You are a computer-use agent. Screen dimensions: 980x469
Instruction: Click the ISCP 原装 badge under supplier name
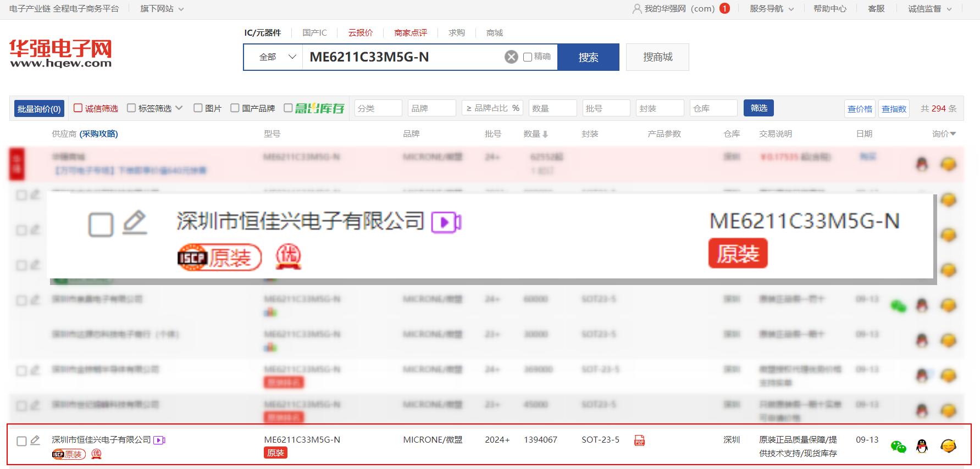coord(69,454)
